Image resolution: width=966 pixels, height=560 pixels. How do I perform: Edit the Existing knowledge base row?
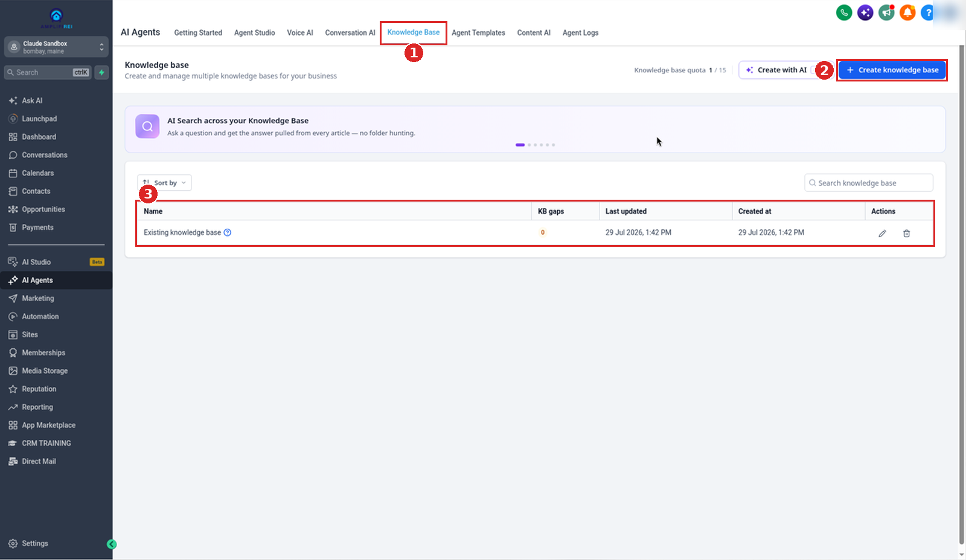pyautogui.click(x=882, y=234)
